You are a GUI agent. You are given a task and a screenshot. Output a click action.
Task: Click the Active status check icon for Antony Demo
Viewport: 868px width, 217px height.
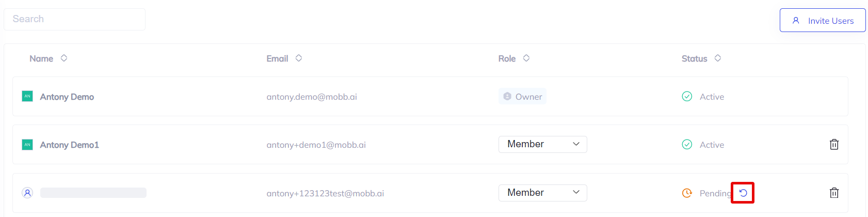tap(687, 97)
